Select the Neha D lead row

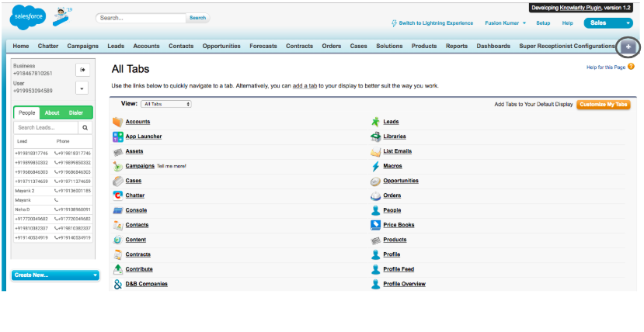coord(53,210)
